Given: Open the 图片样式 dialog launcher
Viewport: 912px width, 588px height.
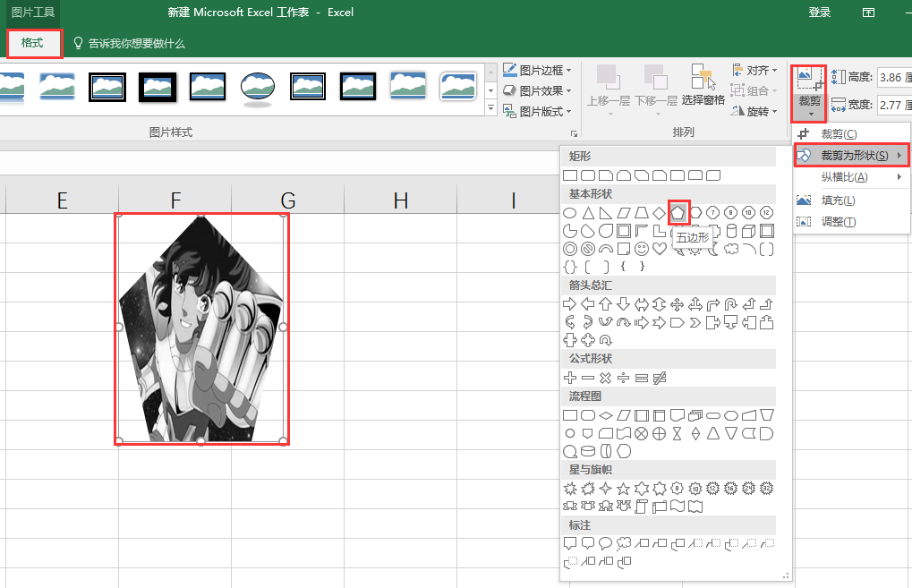Looking at the screenshot, I should pos(574,133).
